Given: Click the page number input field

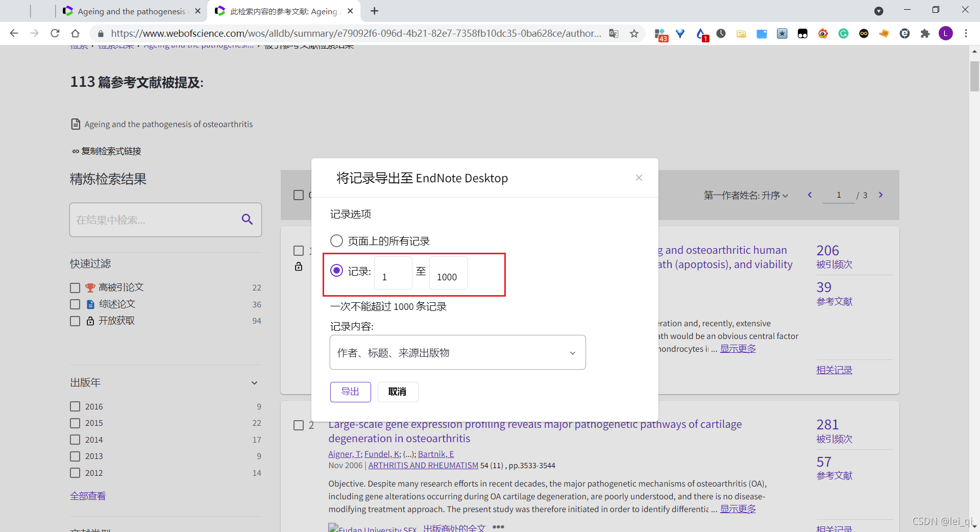Looking at the screenshot, I should 839,195.
